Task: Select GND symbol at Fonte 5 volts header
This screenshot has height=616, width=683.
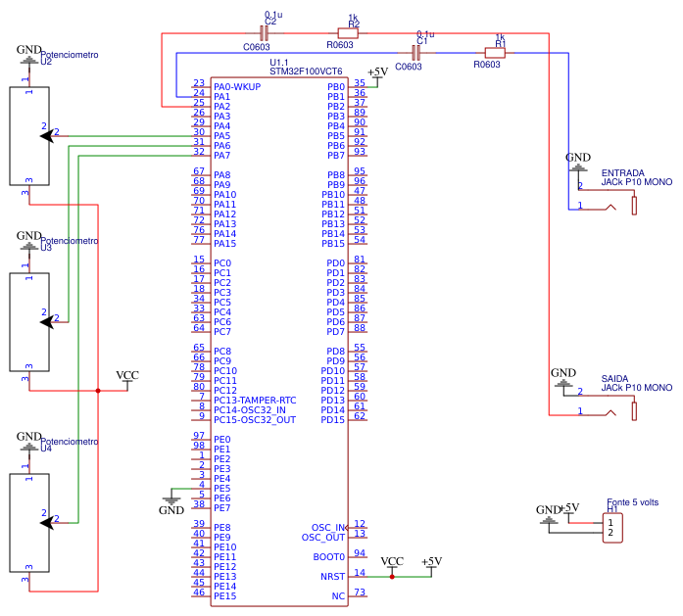Action: pos(549,514)
